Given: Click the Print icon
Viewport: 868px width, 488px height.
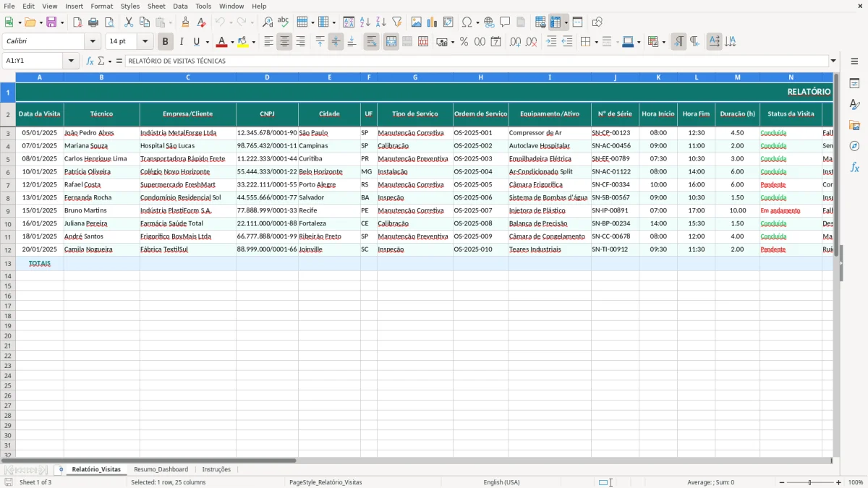Looking at the screenshot, I should pyautogui.click(x=93, y=22).
